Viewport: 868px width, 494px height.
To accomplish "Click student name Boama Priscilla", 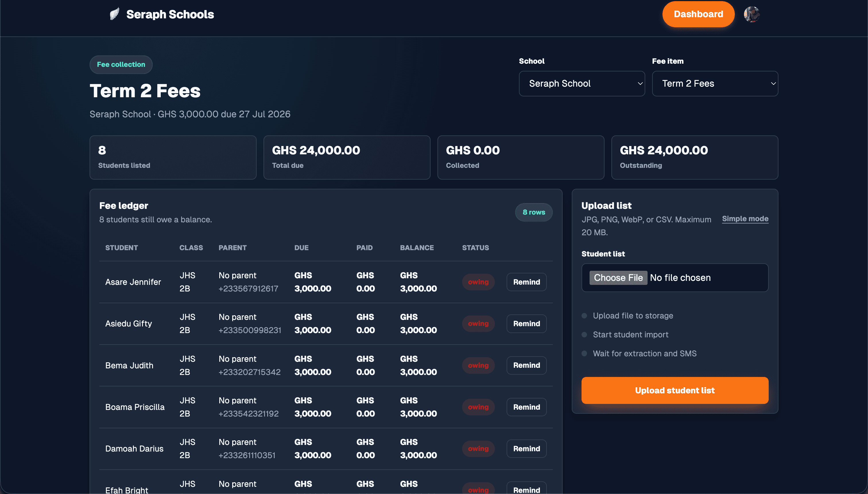I will coord(135,407).
